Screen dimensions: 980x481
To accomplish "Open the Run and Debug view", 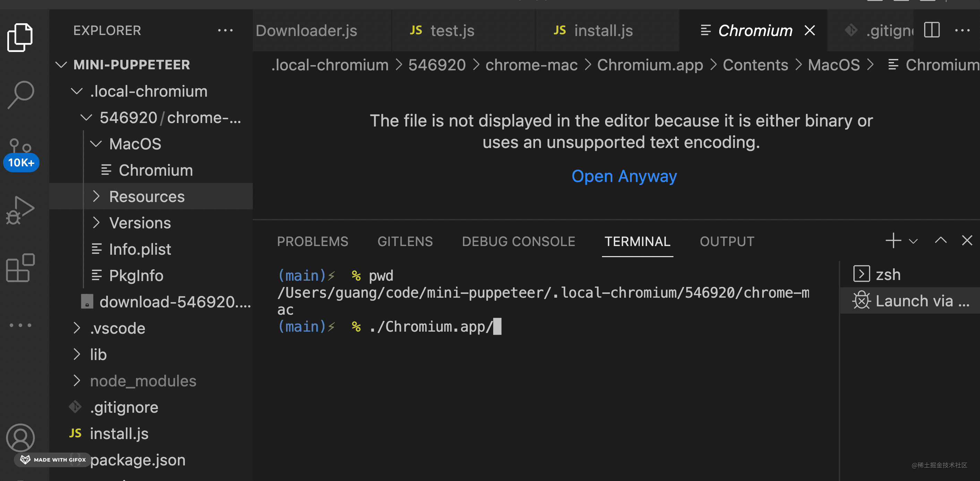I will point(20,210).
